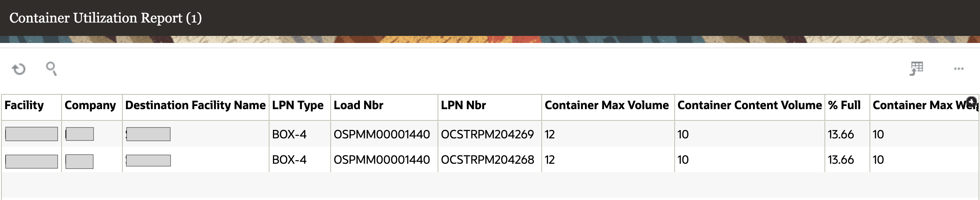Click the Container Utilization Report title
The width and height of the screenshot is (980, 200).
coord(106,18)
